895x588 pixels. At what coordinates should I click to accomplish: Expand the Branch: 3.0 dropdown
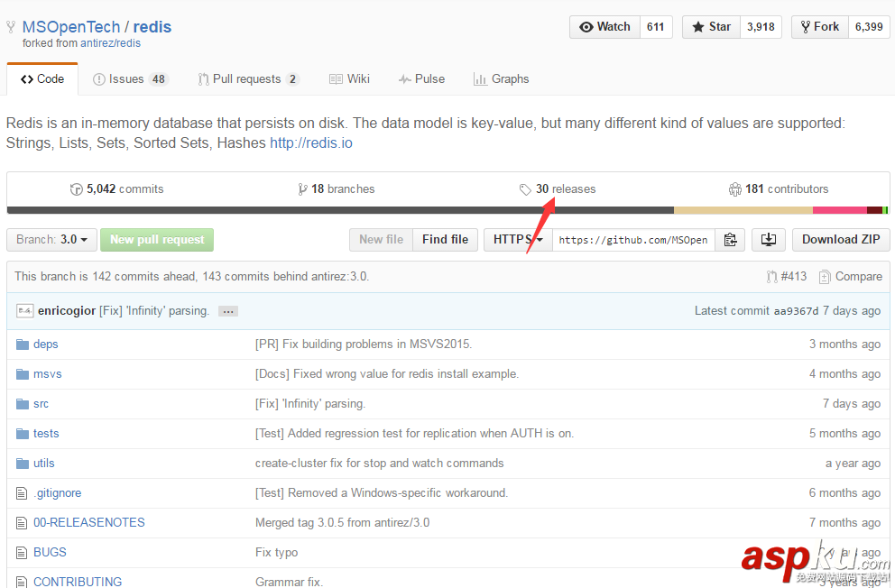(x=52, y=240)
